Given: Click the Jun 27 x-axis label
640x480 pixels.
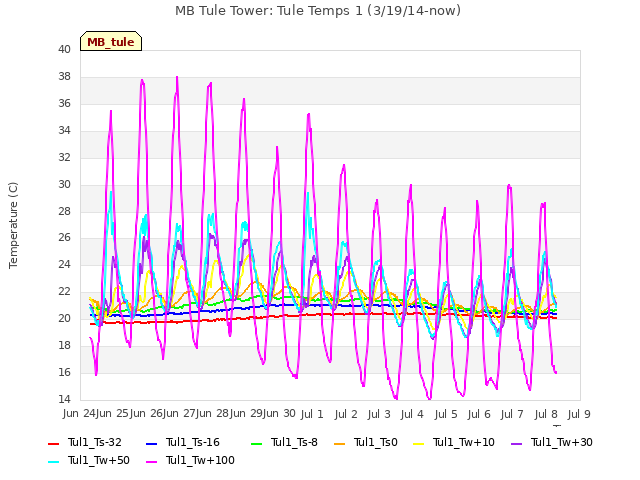Looking at the screenshot, I should (179, 413).
